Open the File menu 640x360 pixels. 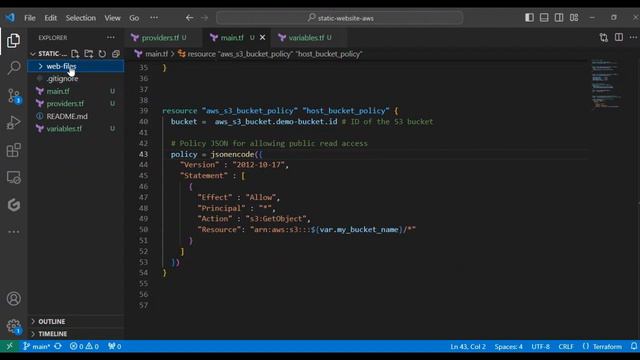(x=30, y=18)
